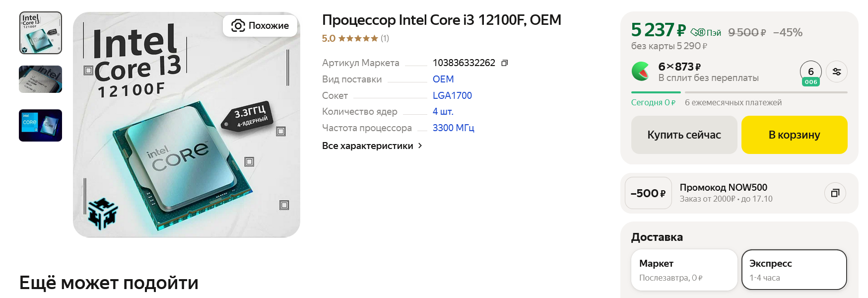Viewport: 868px width, 298px height.
Task: Click Купить сейчас button
Action: [x=684, y=135]
